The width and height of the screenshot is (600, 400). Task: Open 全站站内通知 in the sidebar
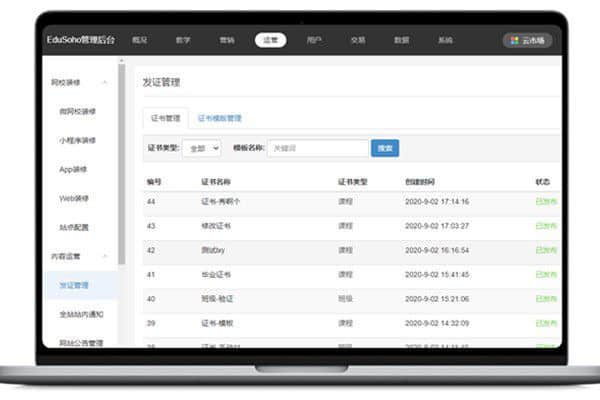coord(81,314)
